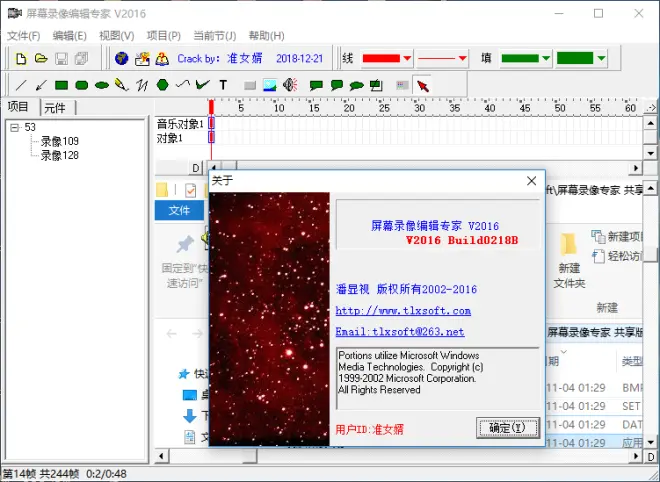This screenshot has height=482, width=660.
Task: Select the green checkmark tool
Action: (202, 85)
